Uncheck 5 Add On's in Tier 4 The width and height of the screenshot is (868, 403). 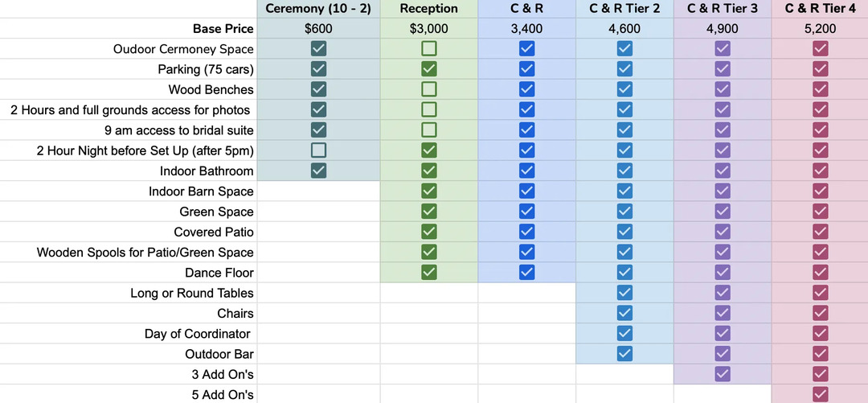pos(820,394)
